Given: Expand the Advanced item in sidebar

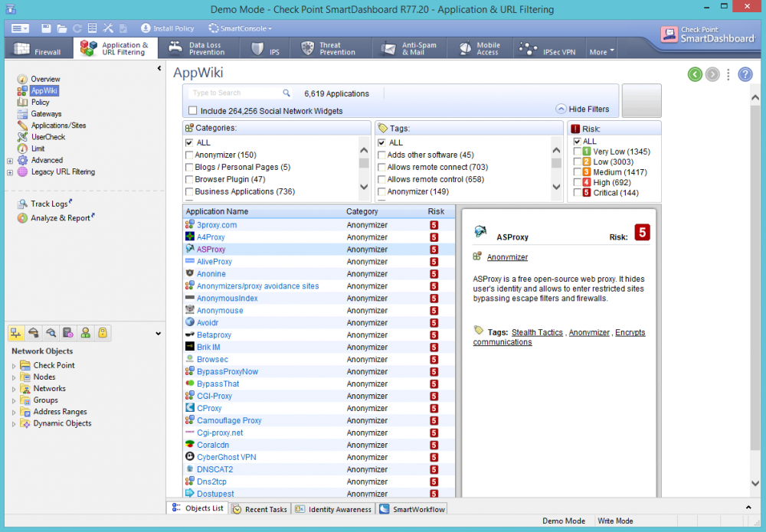Looking at the screenshot, I should tap(10, 161).
